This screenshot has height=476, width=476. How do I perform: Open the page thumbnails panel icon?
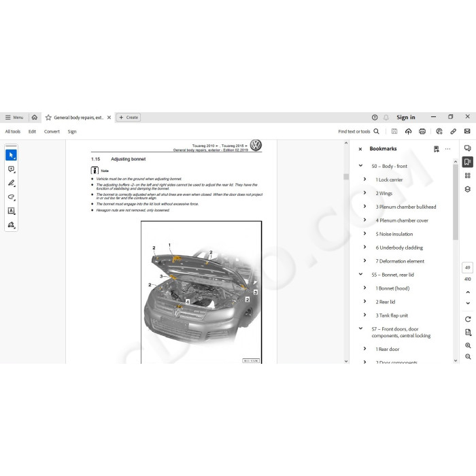tap(468, 175)
